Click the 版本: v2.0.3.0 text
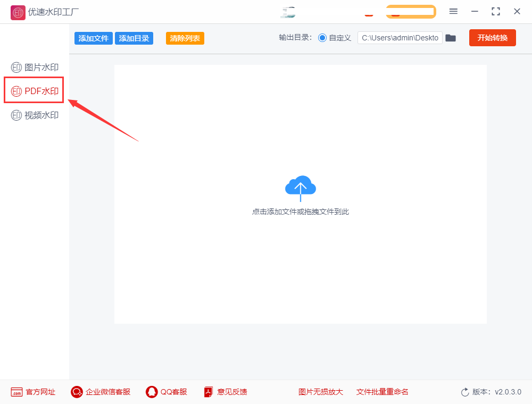The height and width of the screenshot is (404, 532). coord(497,392)
